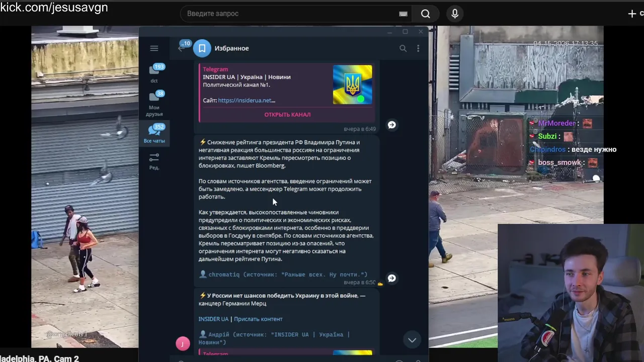Click the INSIDER UA | Україна | Новини title
The image size is (644, 362).
[x=247, y=77]
